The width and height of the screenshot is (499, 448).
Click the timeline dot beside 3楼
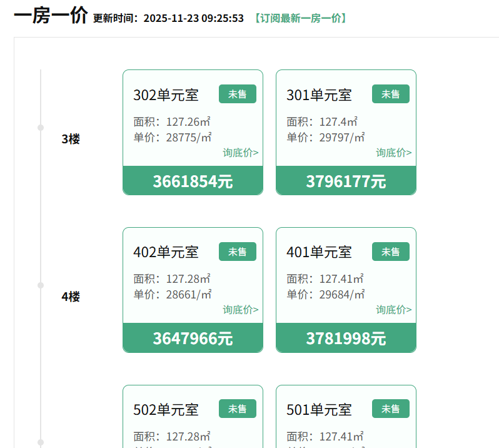tap(41, 128)
